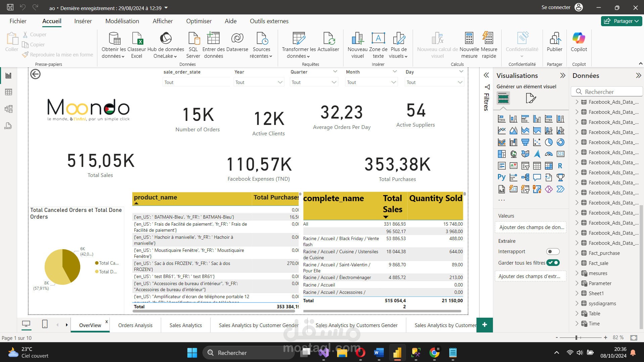Click Classeur Excel data source
The width and height of the screenshot is (644, 362).
(137, 45)
